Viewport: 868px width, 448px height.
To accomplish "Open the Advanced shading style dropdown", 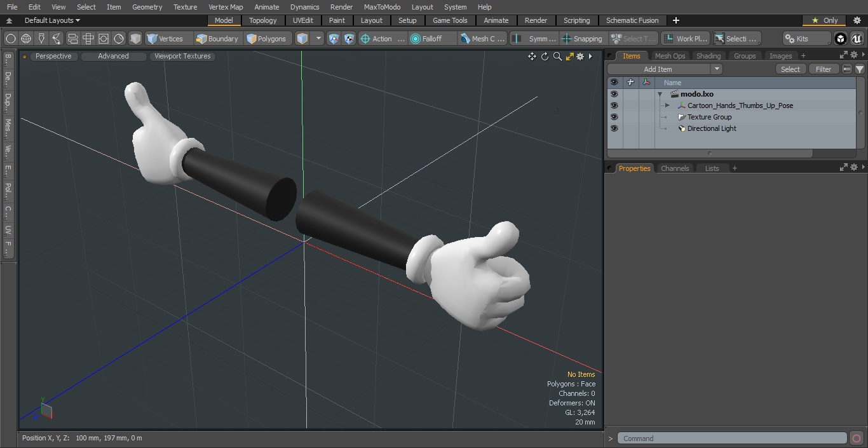I will [113, 56].
